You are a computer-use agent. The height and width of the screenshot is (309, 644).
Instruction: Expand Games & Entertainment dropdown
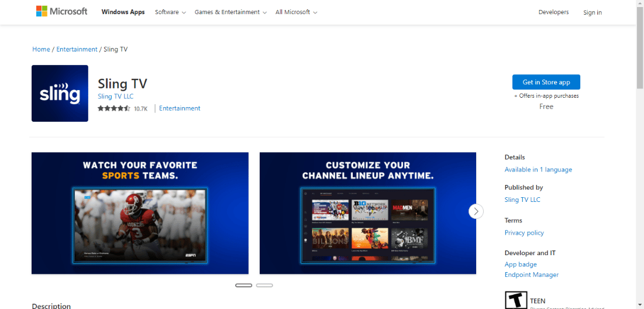(231, 12)
